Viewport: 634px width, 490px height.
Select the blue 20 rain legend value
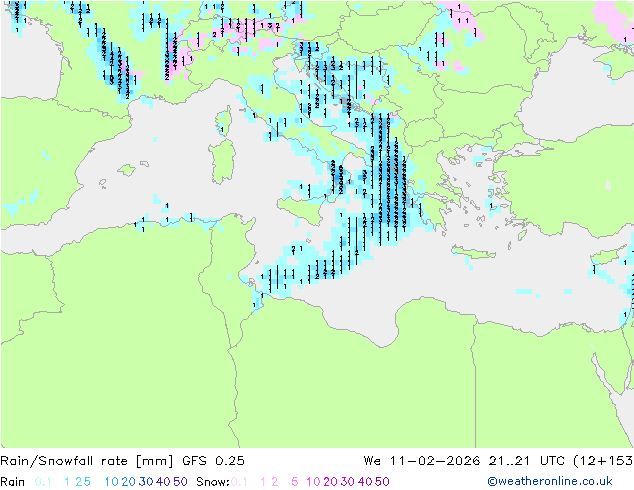click(128, 482)
